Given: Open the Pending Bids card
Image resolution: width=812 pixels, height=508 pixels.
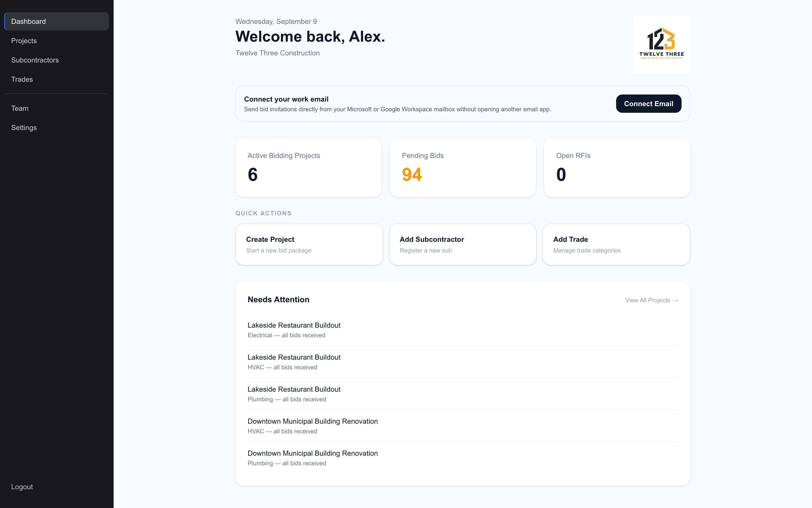Looking at the screenshot, I should tap(462, 168).
